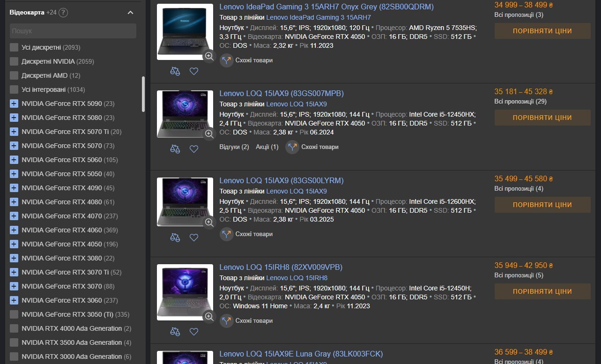Check the Усі дискретні filter
This screenshot has height=364, width=601.
(x=14, y=47)
